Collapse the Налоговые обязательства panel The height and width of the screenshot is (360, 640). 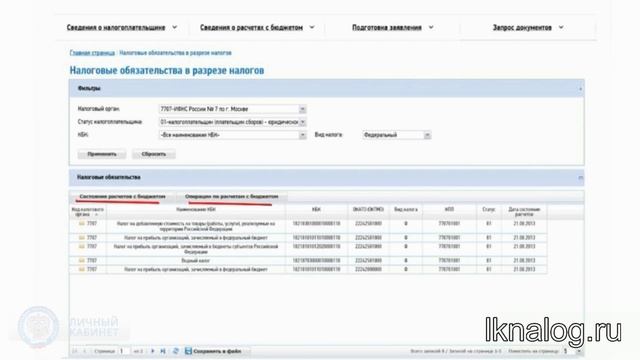pos(580,178)
